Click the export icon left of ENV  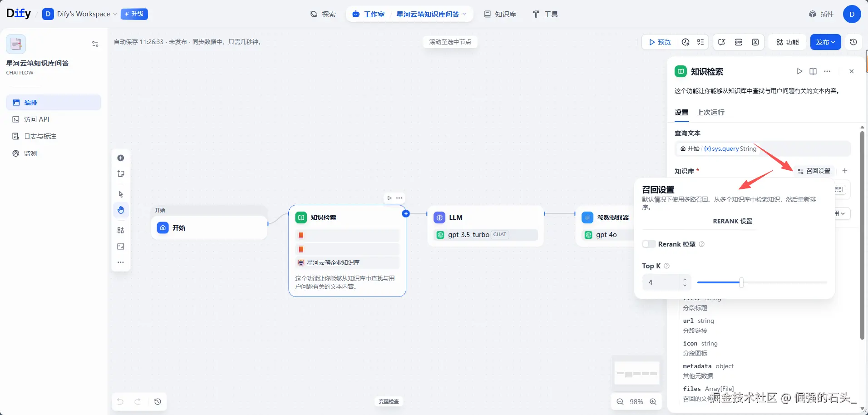pos(722,42)
